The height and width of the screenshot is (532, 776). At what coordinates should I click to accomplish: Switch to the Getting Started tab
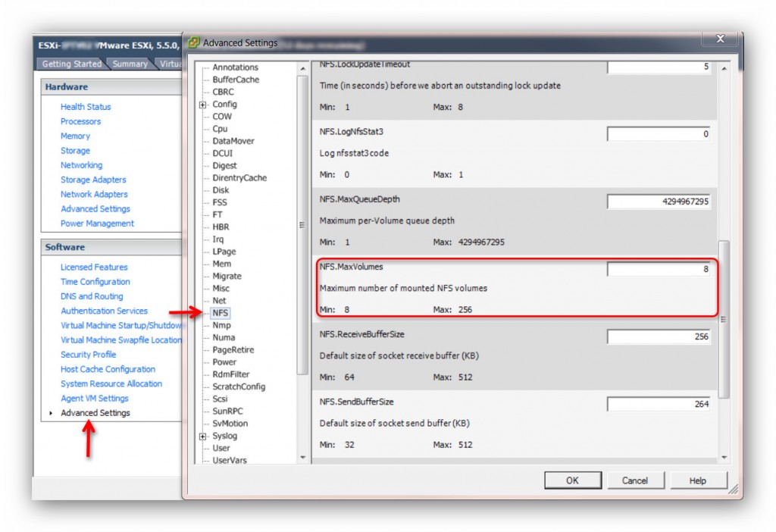pos(71,64)
